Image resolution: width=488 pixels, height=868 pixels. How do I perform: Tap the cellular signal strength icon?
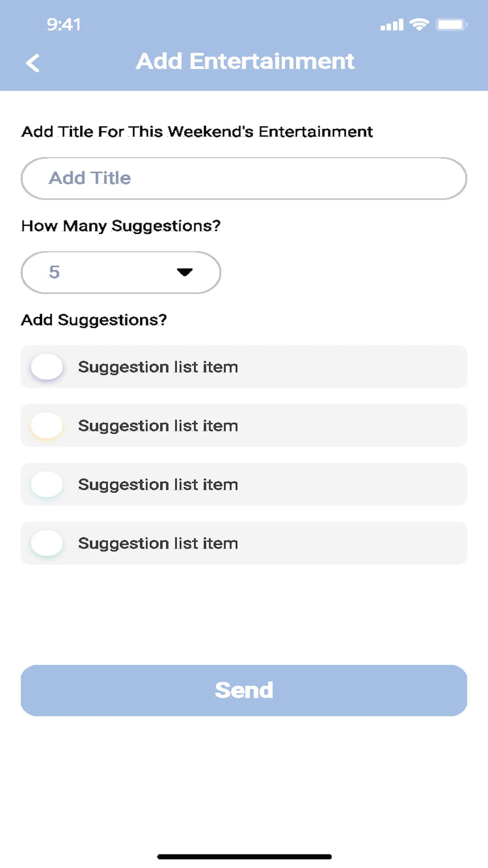(x=392, y=25)
